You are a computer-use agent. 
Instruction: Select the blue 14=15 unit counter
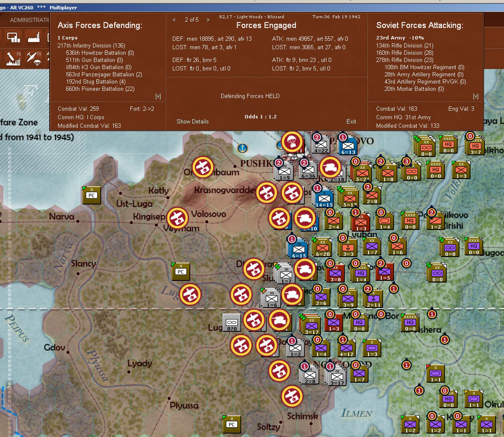[x=324, y=199]
